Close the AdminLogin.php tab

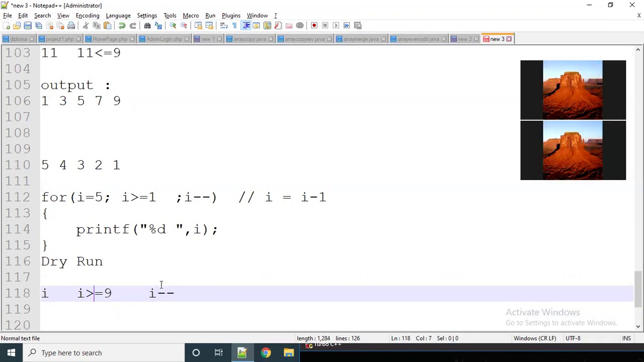(187, 39)
